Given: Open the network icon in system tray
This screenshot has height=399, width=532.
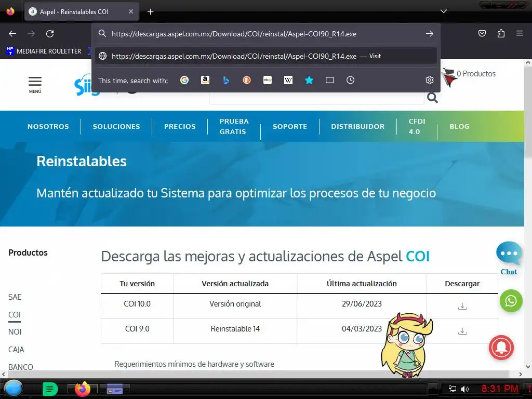Looking at the screenshot, I should [x=453, y=389].
